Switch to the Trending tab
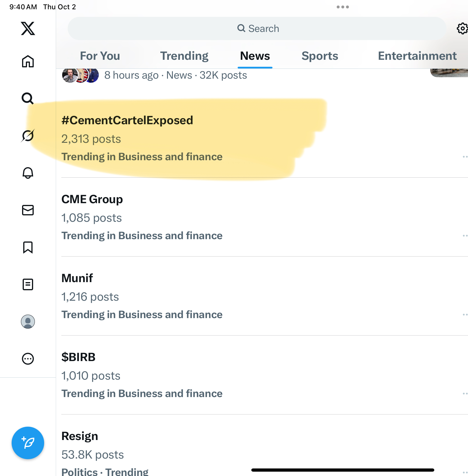Viewport: 468px width, 476px height. click(x=184, y=56)
